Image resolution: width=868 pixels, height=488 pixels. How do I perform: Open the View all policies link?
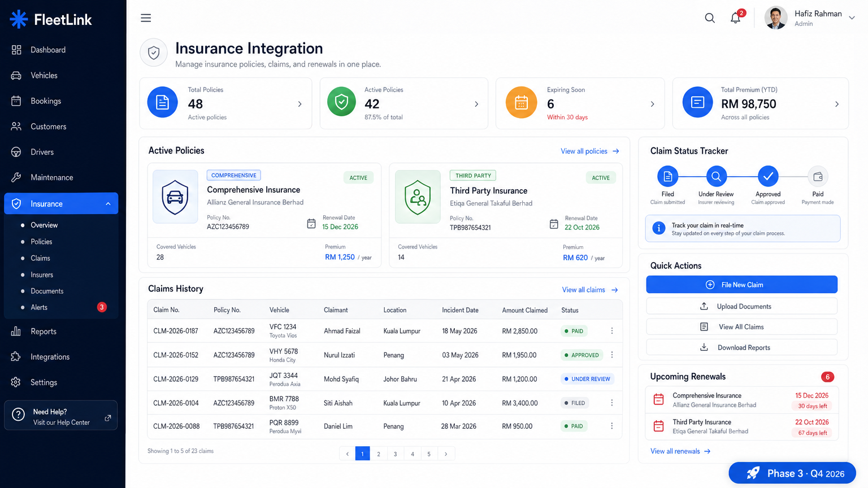(x=589, y=151)
